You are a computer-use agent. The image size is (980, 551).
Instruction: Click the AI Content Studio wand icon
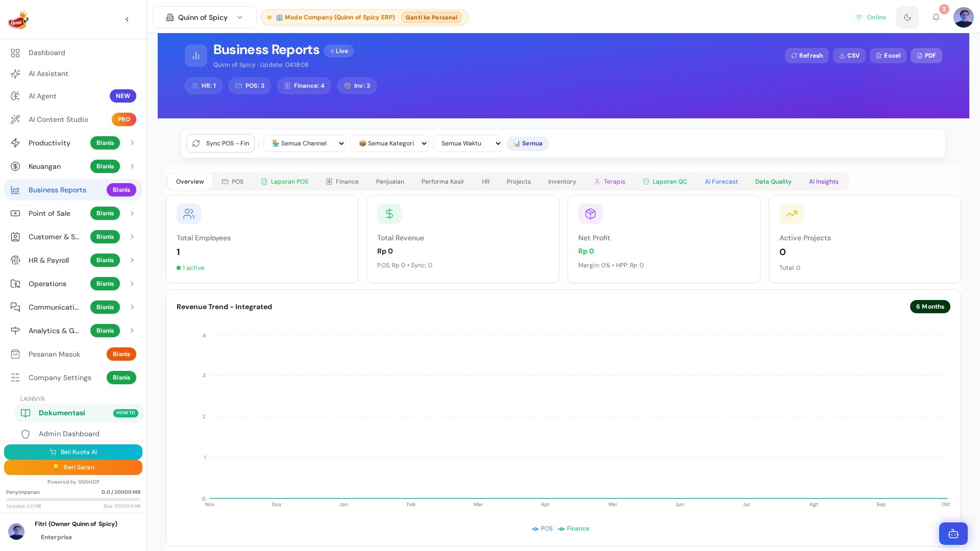15,119
